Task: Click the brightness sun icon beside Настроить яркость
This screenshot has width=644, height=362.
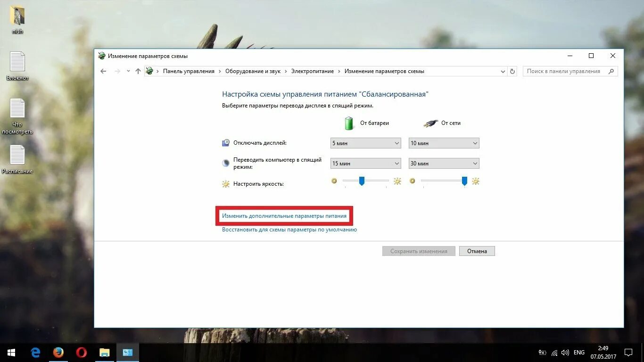Action: (226, 184)
